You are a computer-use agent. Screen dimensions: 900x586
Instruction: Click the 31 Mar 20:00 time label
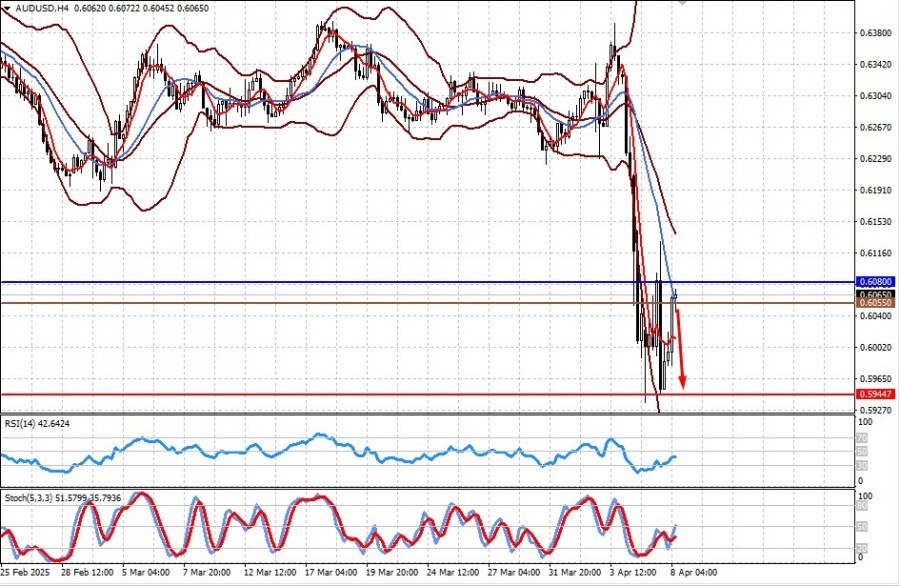(x=575, y=573)
